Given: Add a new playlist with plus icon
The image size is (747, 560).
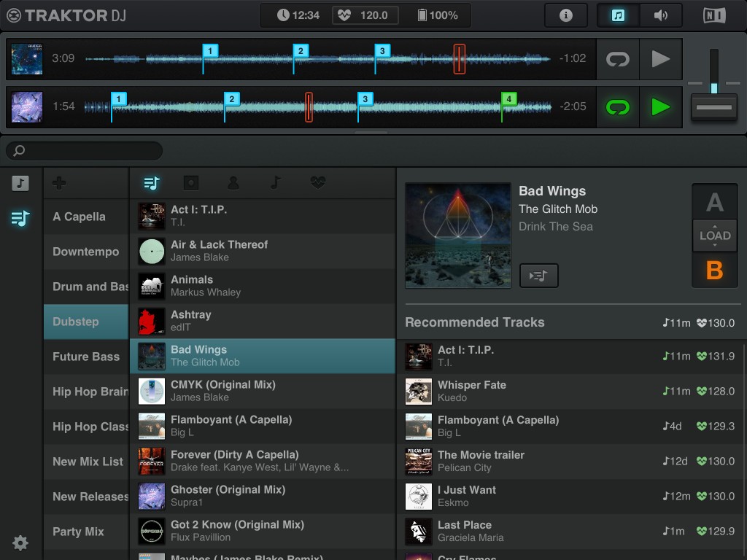Looking at the screenshot, I should (x=60, y=183).
